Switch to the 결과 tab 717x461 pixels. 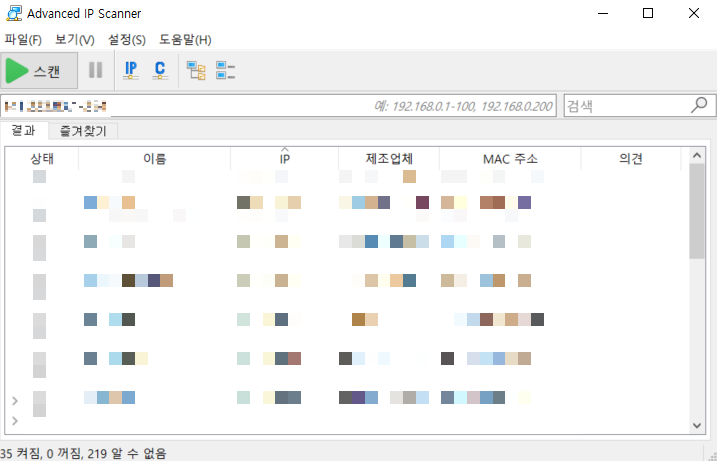tap(23, 131)
